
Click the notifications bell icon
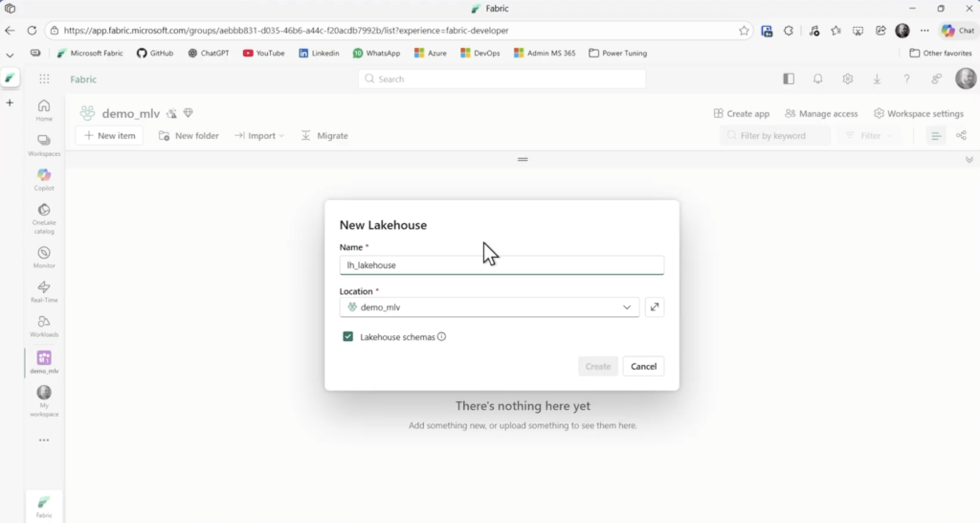click(818, 80)
